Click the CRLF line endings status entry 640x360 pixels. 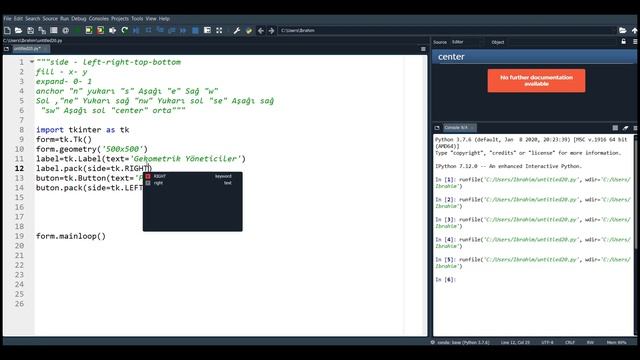pos(570,342)
